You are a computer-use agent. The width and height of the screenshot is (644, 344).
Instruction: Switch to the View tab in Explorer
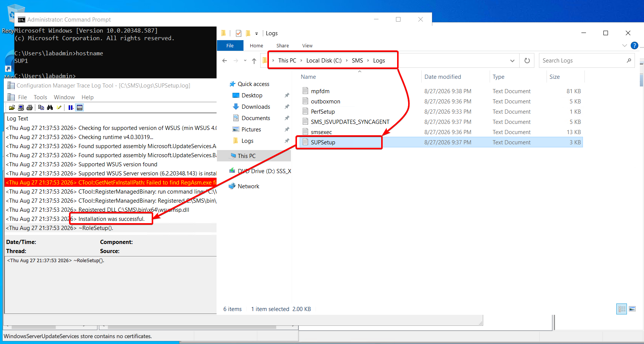tap(307, 45)
